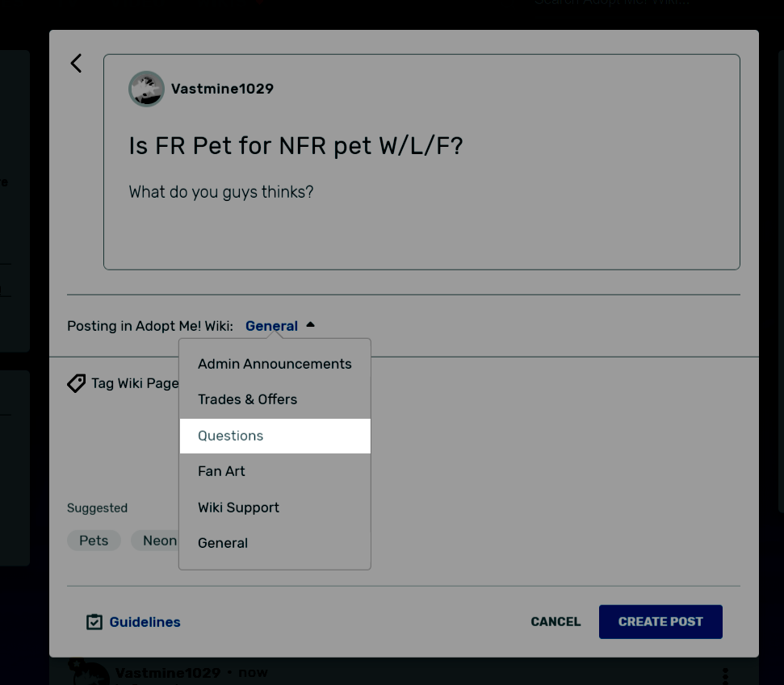This screenshot has width=784, height=685.
Task: Collapse the General category dropdown
Action: pyautogui.click(x=271, y=326)
